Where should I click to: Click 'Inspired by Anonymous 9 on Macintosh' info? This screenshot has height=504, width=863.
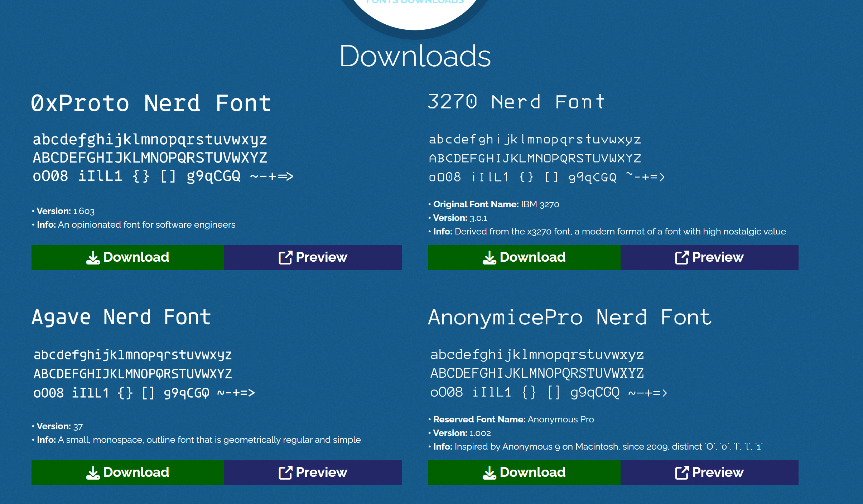tap(596, 447)
